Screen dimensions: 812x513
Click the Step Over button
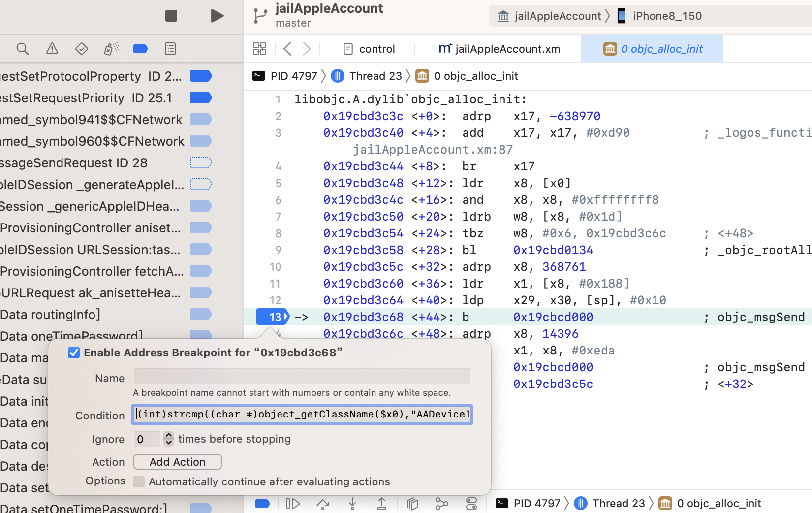click(323, 503)
